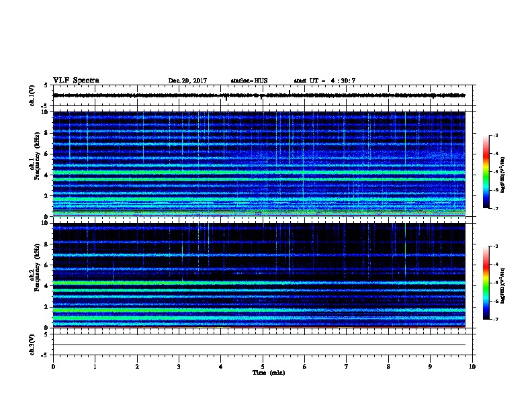Click the 'VLF Spectra' title text
Viewport: 532px width, 411px height.
(x=76, y=81)
